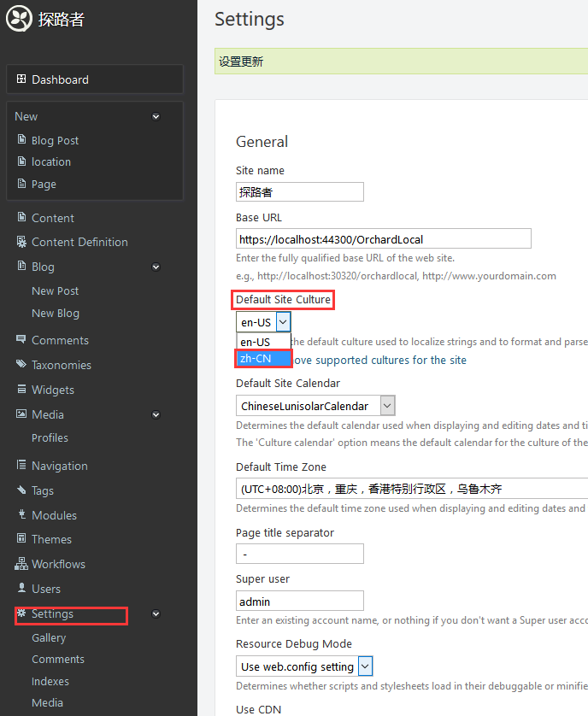The image size is (588, 716).
Task: Collapse the Blog section chevron
Action: tap(156, 267)
